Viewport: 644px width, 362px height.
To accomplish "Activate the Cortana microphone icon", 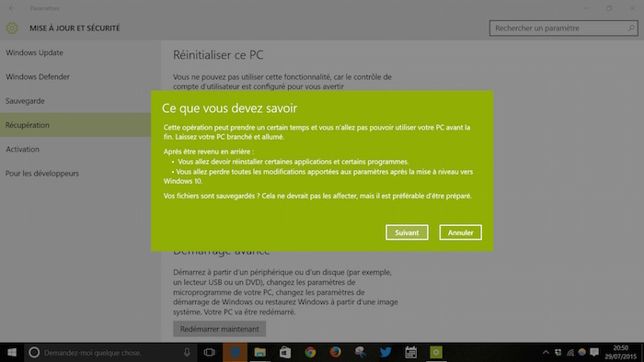I will 187,352.
